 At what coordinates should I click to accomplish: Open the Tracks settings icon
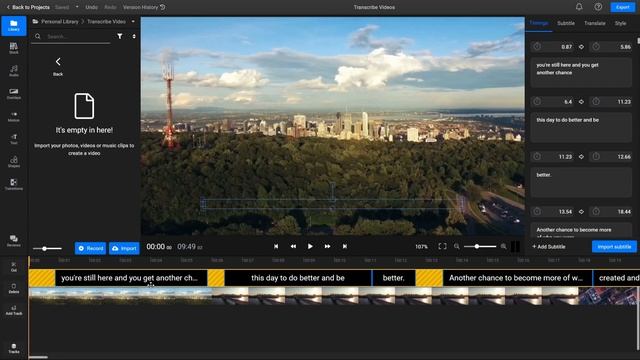(x=14, y=349)
